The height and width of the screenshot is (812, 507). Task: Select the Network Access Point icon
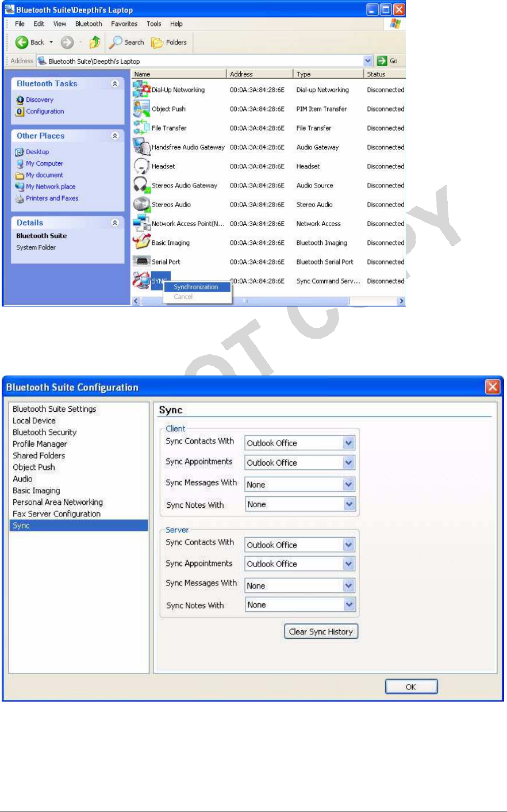click(x=141, y=223)
